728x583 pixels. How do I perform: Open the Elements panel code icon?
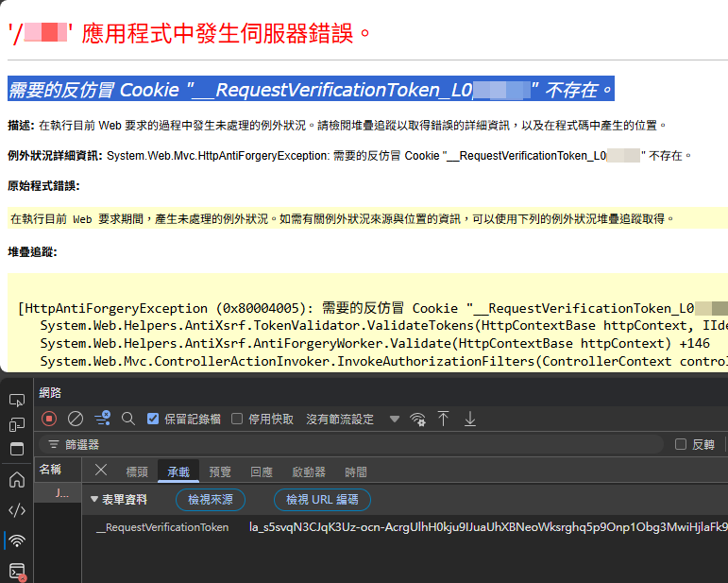17,510
